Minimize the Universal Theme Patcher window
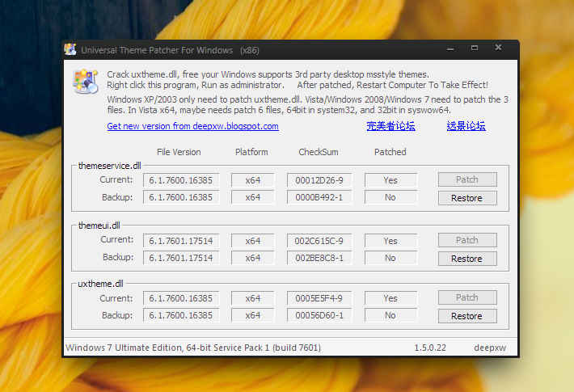 (450, 48)
